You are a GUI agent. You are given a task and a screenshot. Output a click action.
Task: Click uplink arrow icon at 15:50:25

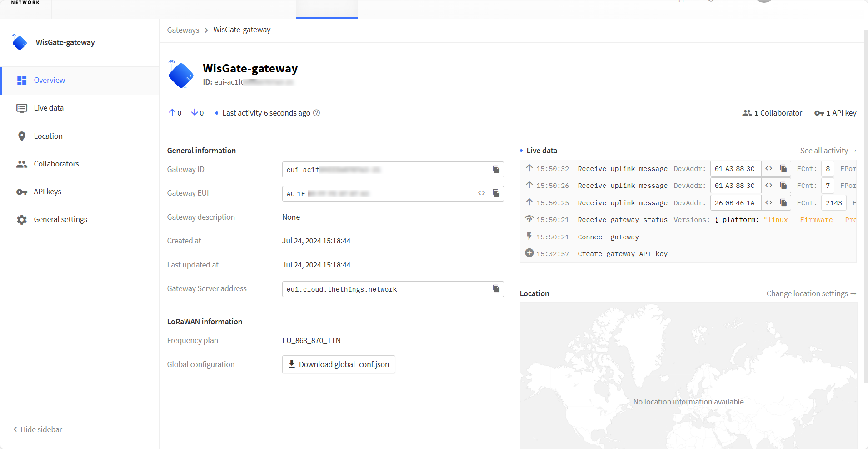[x=529, y=202]
